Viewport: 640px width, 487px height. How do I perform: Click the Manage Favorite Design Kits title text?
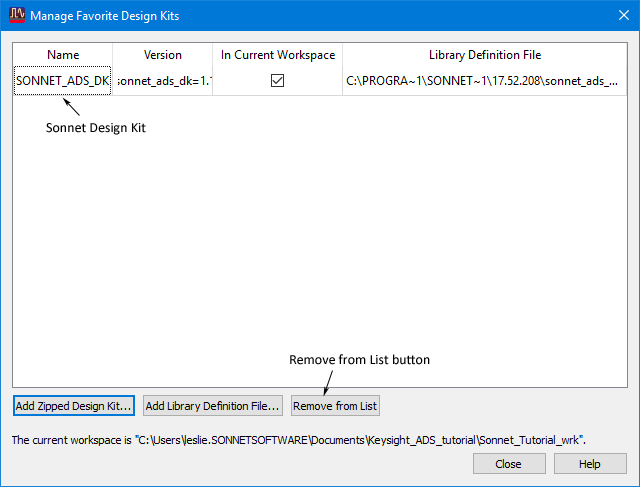tap(104, 16)
